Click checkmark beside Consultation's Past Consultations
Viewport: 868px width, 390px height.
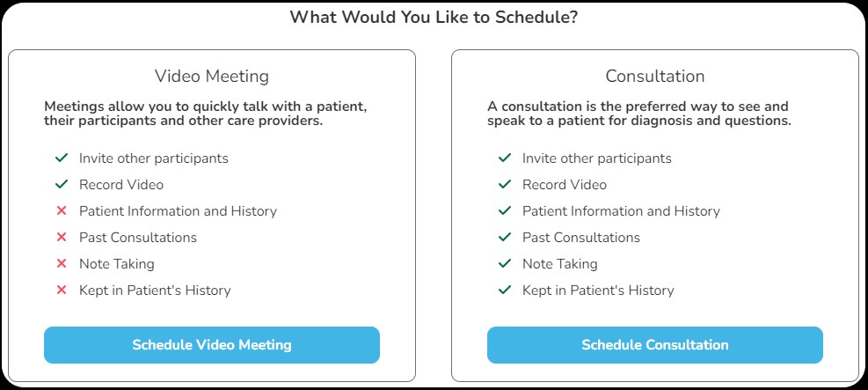tap(505, 238)
